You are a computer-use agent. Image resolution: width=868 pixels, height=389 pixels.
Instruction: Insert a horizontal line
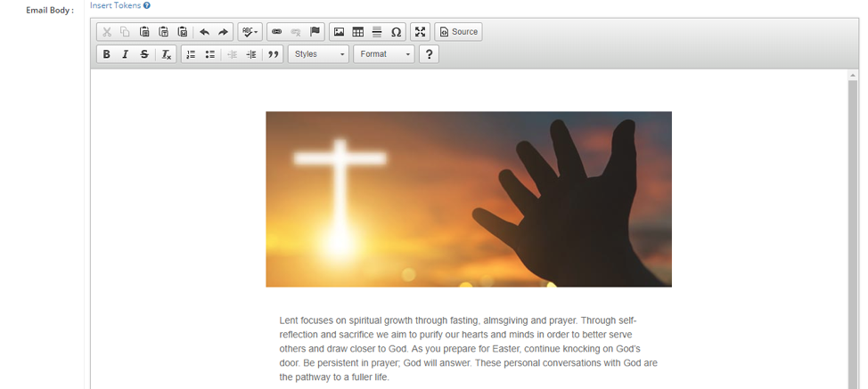(377, 32)
